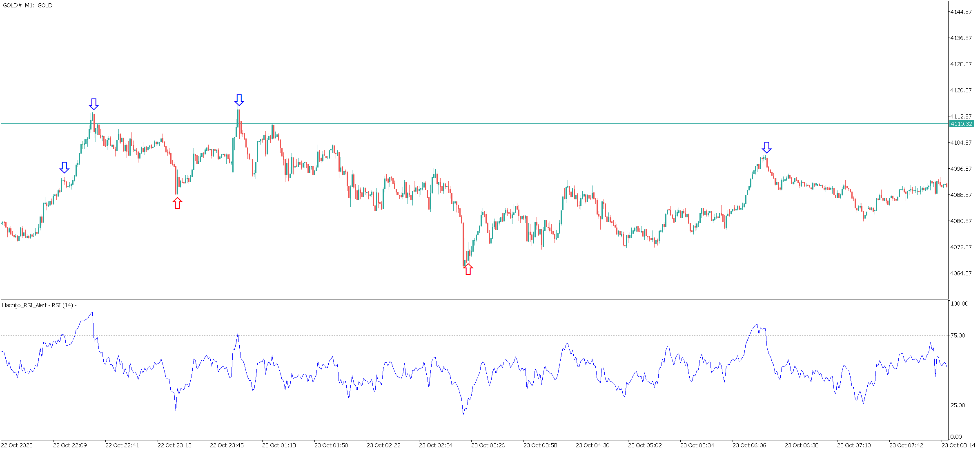Click the 4110.32 current price tag

pos(961,124)
